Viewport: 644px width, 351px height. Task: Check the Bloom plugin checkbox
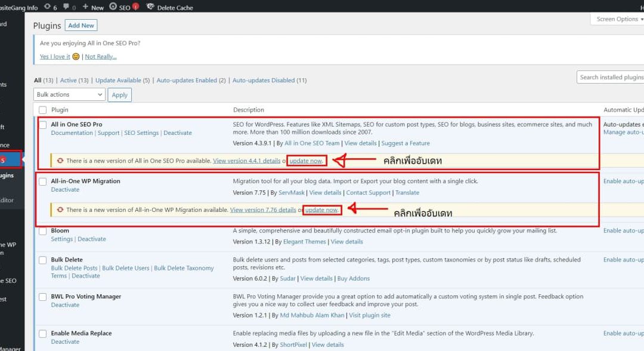point(43,231)
